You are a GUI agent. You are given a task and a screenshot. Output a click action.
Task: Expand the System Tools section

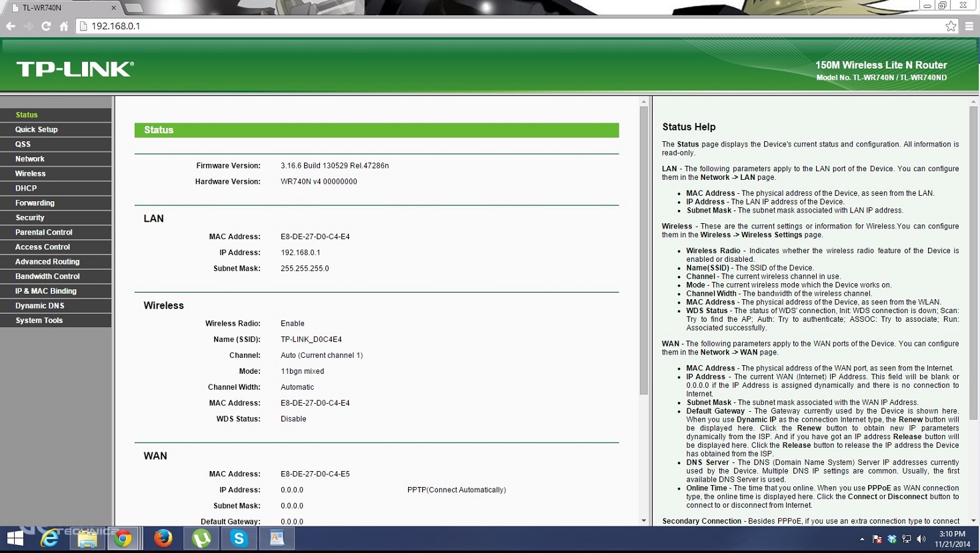pos(39,320)
